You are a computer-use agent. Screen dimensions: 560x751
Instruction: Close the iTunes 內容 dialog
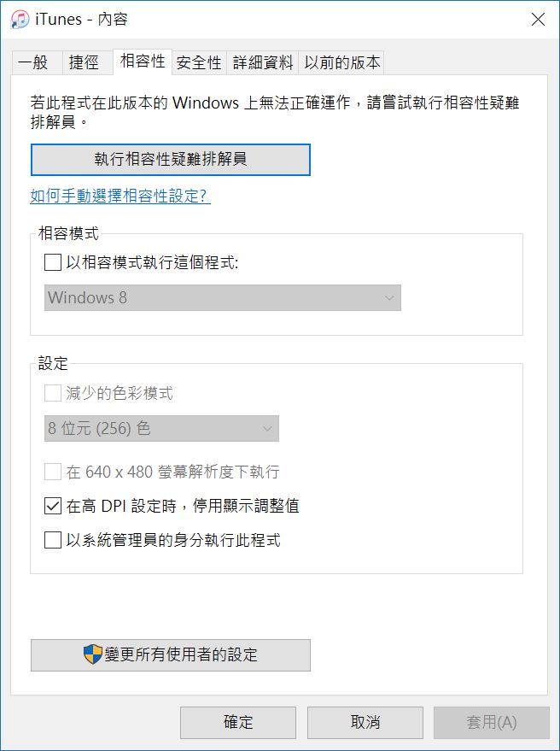538,20
